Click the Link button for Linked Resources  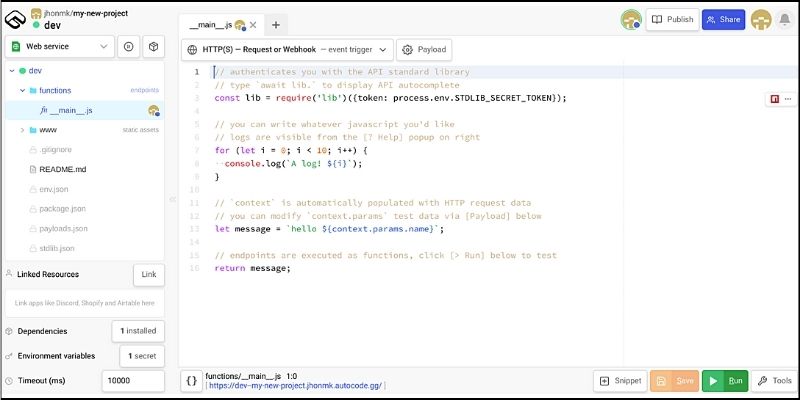pyautogui.click(x=149, y=274)
